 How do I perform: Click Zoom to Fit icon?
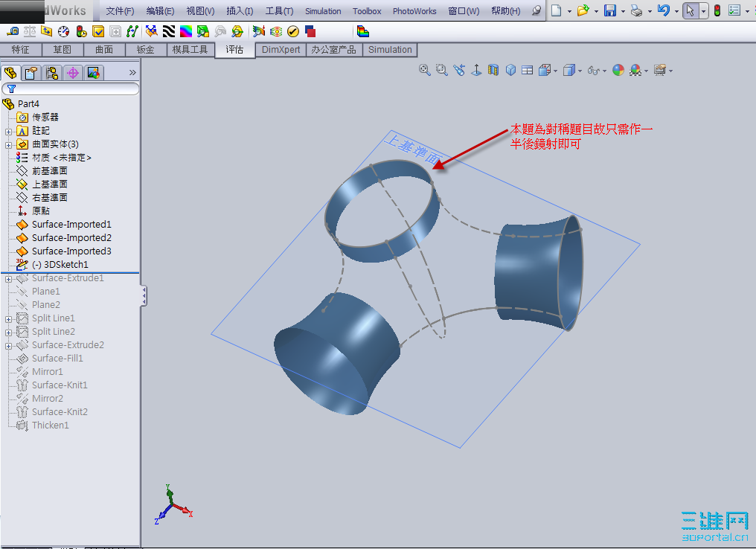425,71
